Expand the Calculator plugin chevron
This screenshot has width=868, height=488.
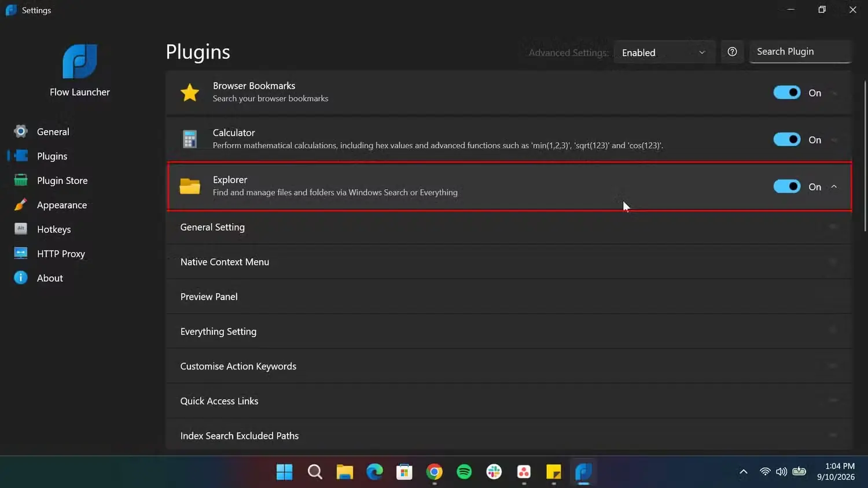[834, 140]
